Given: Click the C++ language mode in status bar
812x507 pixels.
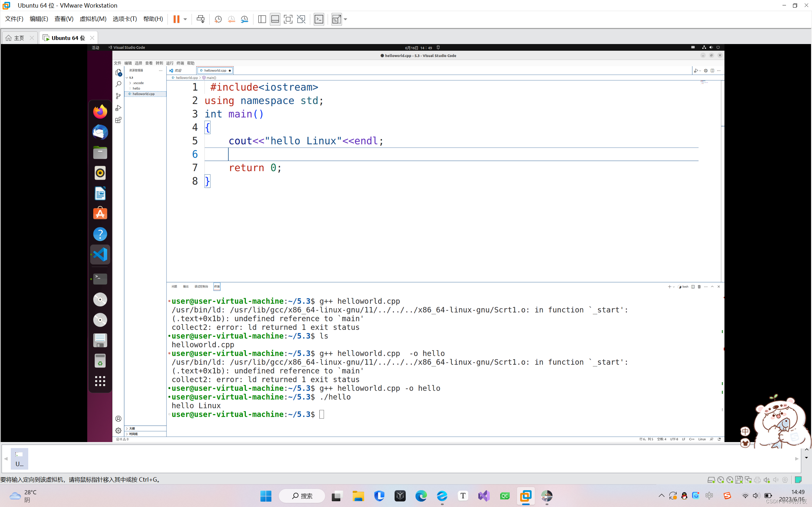Looking at the screenshot, I should coord(691,439).
